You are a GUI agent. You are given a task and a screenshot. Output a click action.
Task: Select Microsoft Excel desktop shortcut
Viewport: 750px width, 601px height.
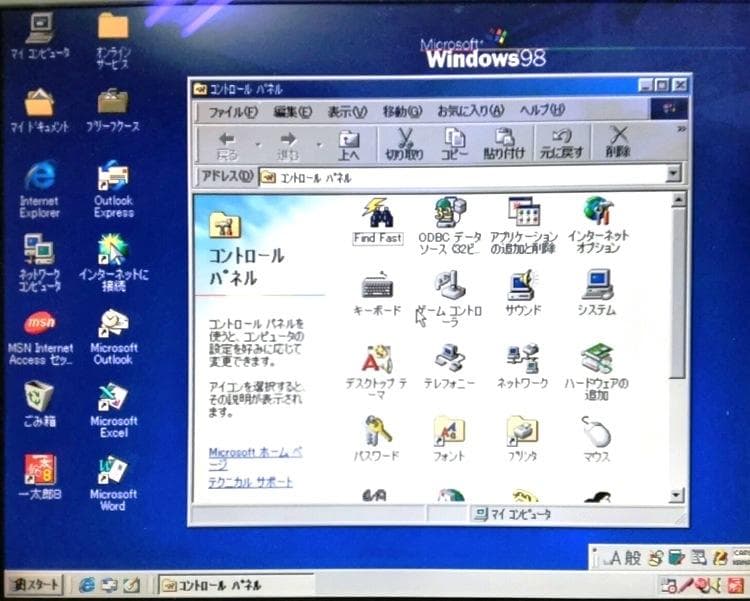[x=113, y=411]
